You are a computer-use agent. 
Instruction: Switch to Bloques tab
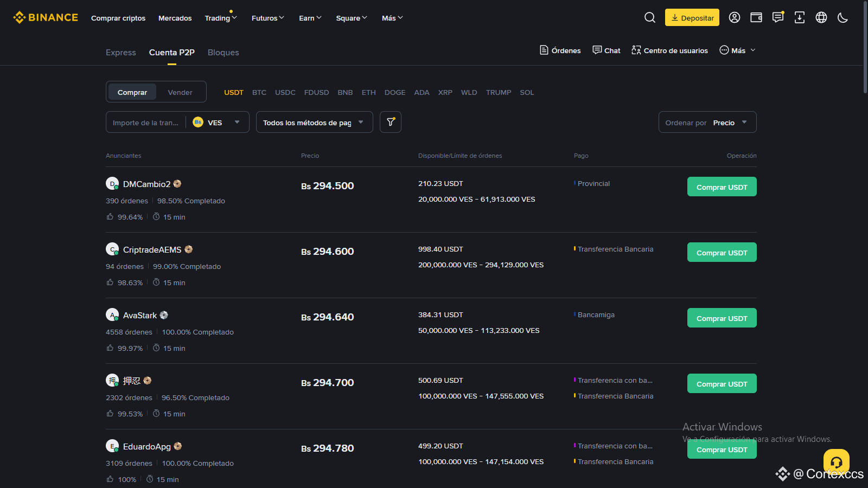coord(224,53)
